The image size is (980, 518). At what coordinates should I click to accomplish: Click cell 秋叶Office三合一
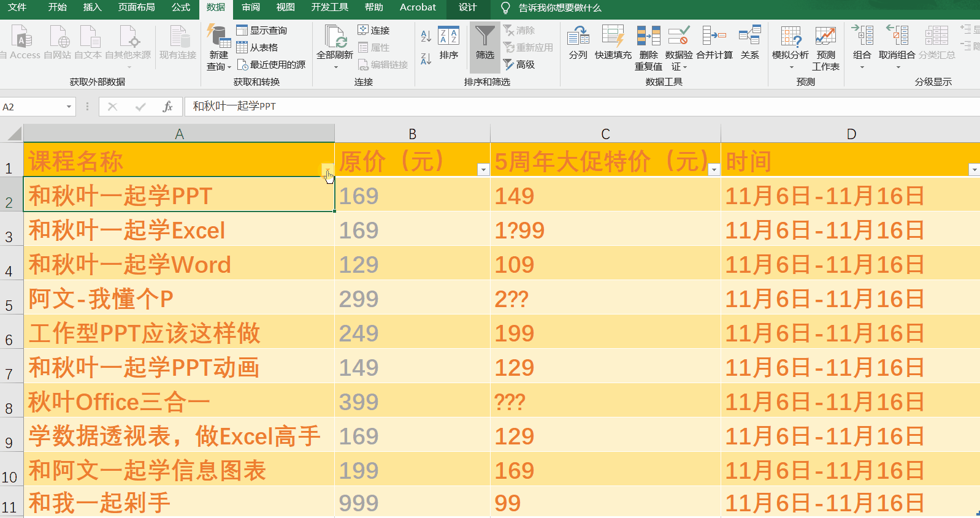coord(178,402)
